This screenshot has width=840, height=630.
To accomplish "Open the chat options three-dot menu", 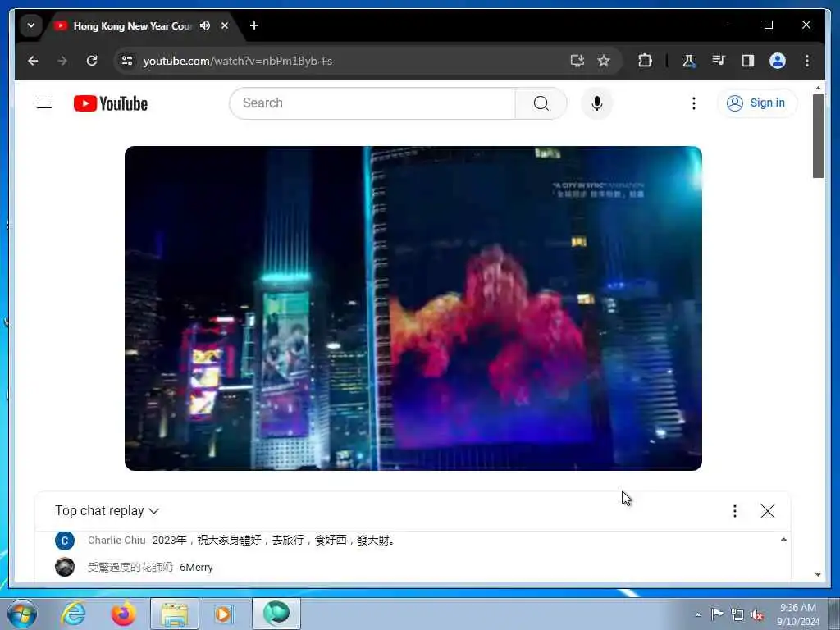I will 734,511.
